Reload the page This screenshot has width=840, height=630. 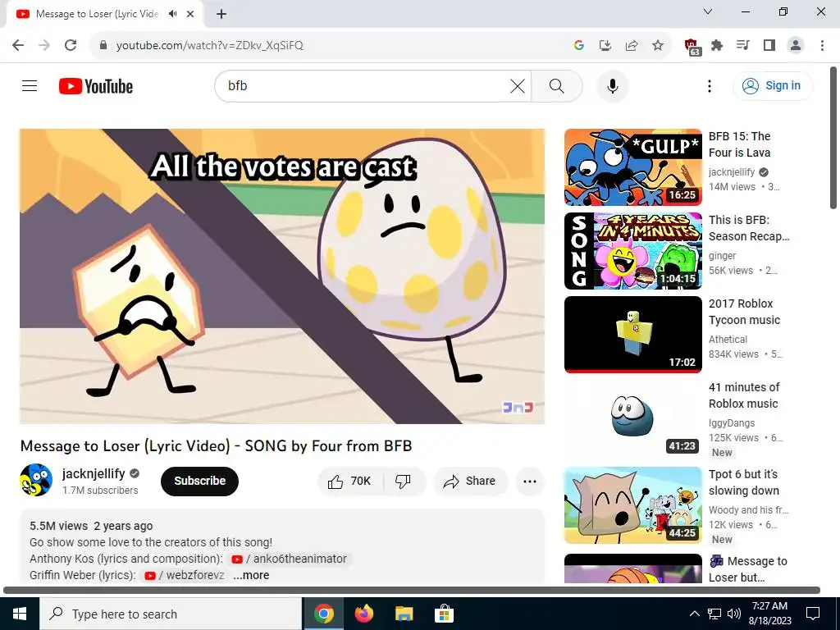71,45
